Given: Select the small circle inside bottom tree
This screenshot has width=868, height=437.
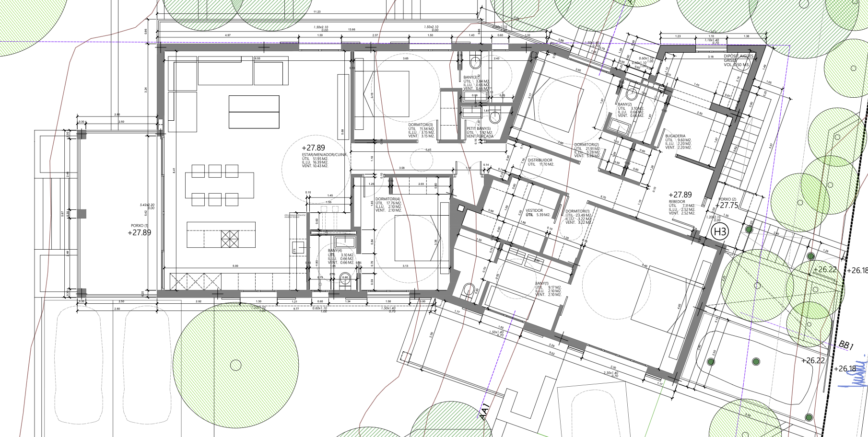Looking at the screenshot, I should click(235, 365).
